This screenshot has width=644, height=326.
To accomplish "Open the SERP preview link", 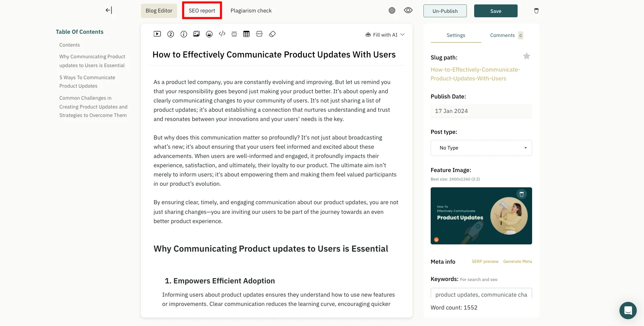I will 485,262.
